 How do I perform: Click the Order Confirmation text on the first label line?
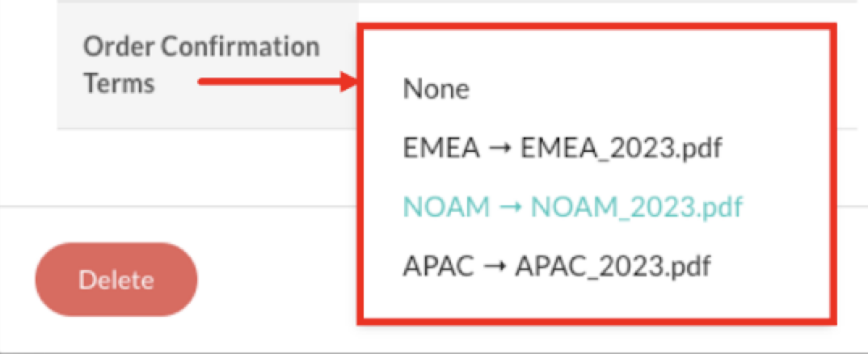[201, 47]
